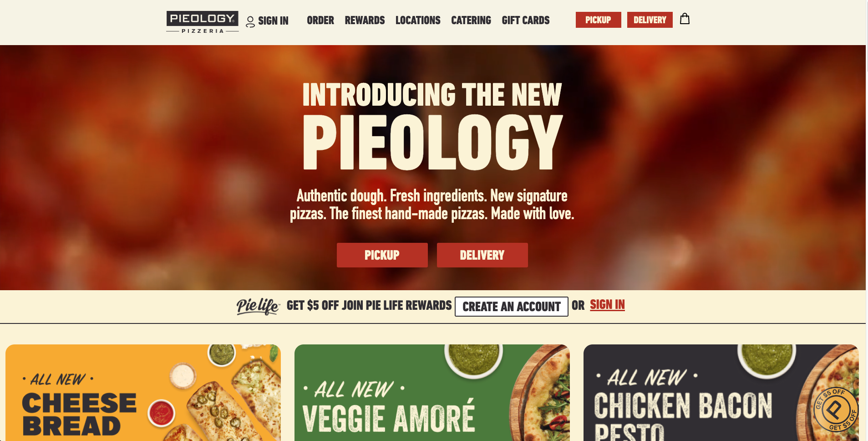
Task: Open the Catering page
Action: (x=471, y=21)
